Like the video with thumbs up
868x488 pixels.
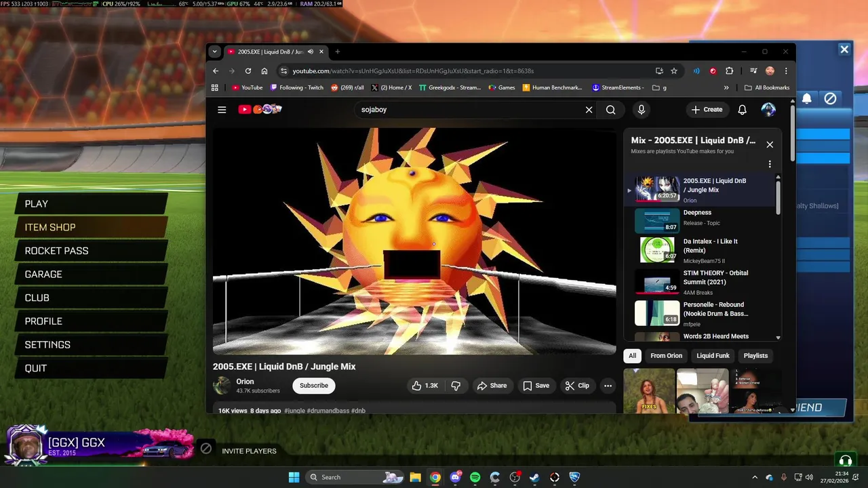click(x=425, y=386)
